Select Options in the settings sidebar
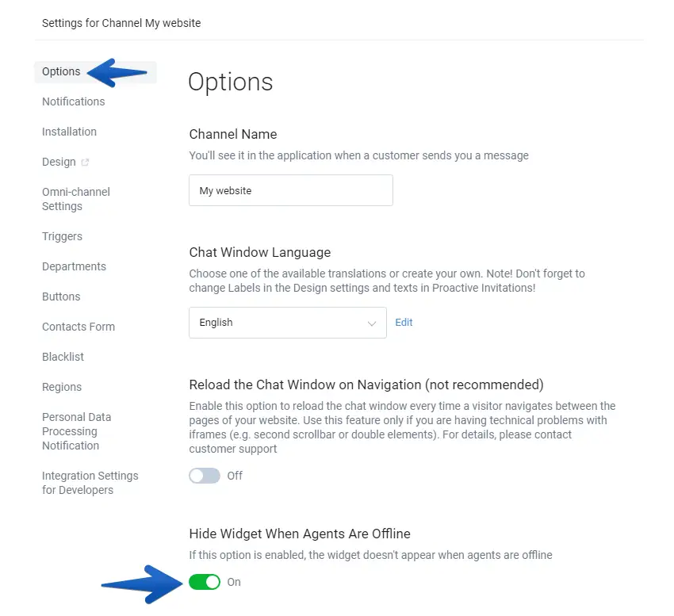This screenshot has width=674, height=616. click(61, 71)
